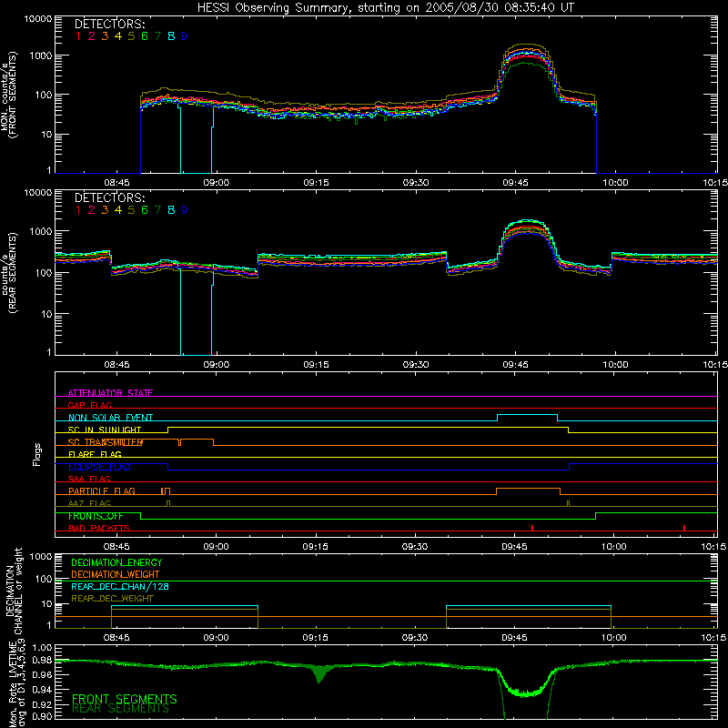
Task: Click the SC_IN_SUNLIGHT flag label
Action: pyautogui.click(x=105, y=430)
